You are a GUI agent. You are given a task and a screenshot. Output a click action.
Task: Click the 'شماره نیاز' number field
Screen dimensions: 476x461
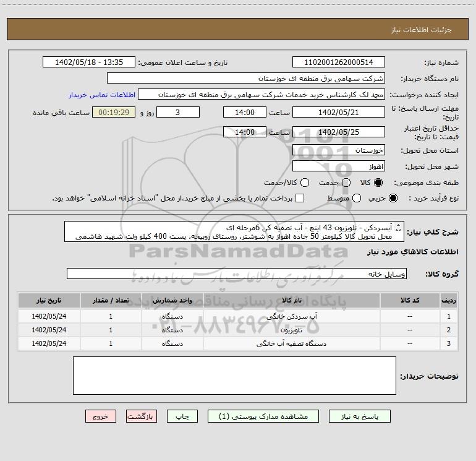click(x=338, y=62)
